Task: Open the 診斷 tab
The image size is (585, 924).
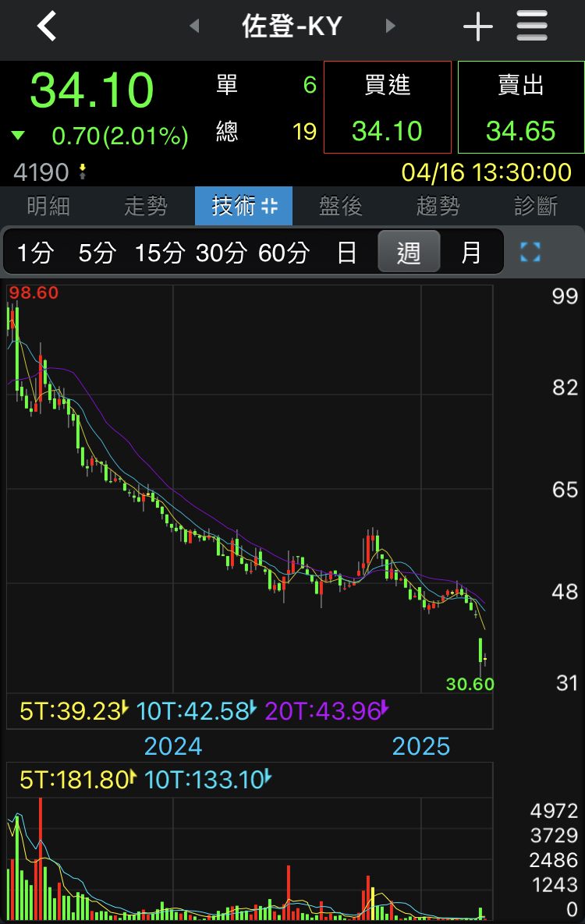Action: (x=535, y=207)
